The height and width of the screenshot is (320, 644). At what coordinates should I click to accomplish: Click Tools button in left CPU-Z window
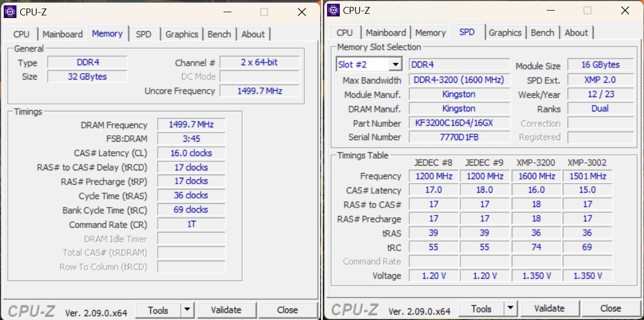(158, 310)
